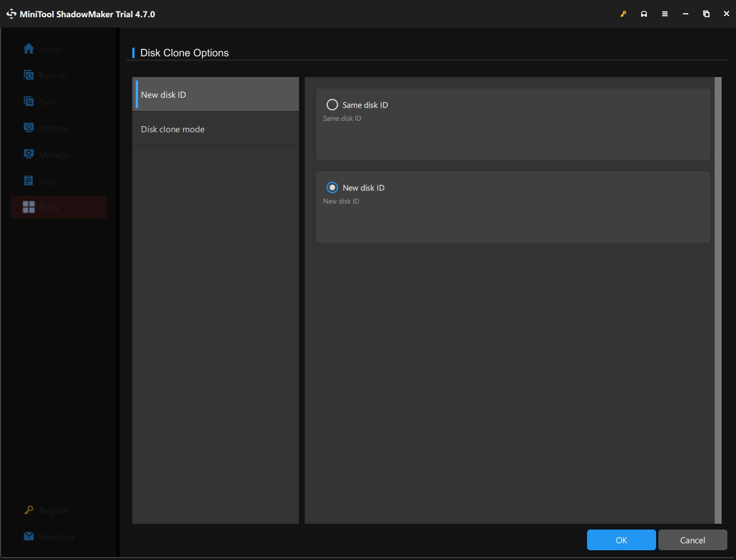
Task: Click the Feedback envelope icon
Action: [29, 536]
